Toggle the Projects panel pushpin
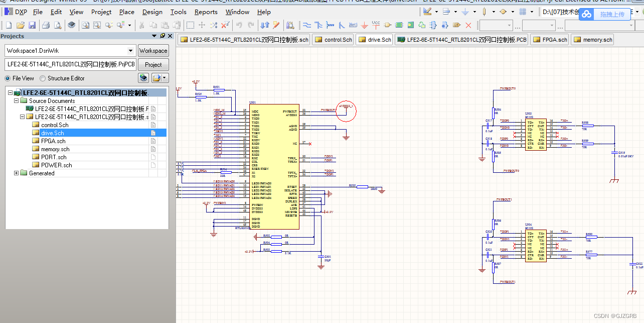Screen dimensions: 644x323 162,36
